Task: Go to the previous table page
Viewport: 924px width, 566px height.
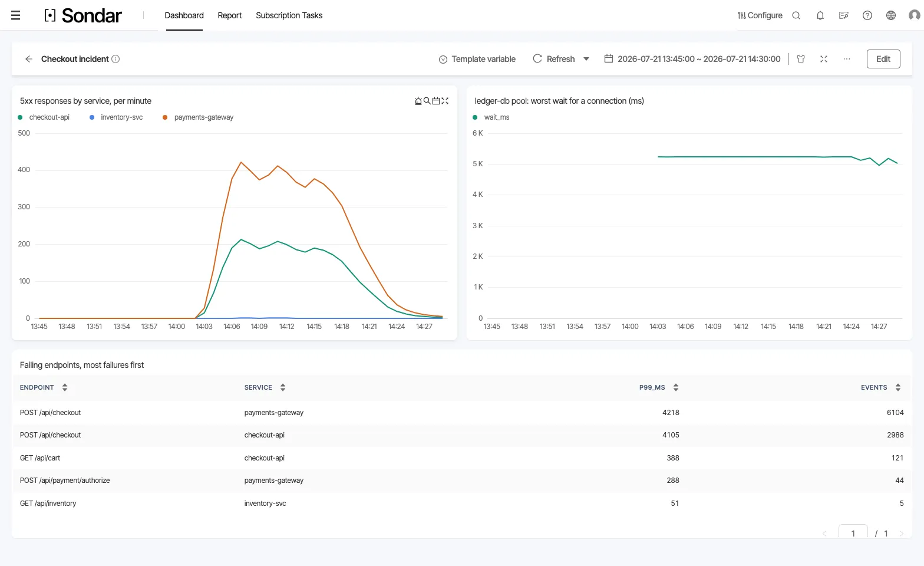Action: pos(824,534)
